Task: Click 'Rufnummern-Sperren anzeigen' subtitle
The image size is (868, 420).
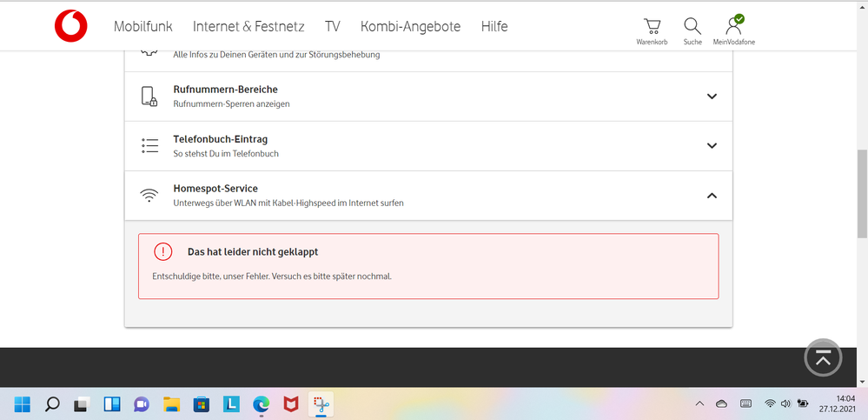Action: tap(231, 103)
